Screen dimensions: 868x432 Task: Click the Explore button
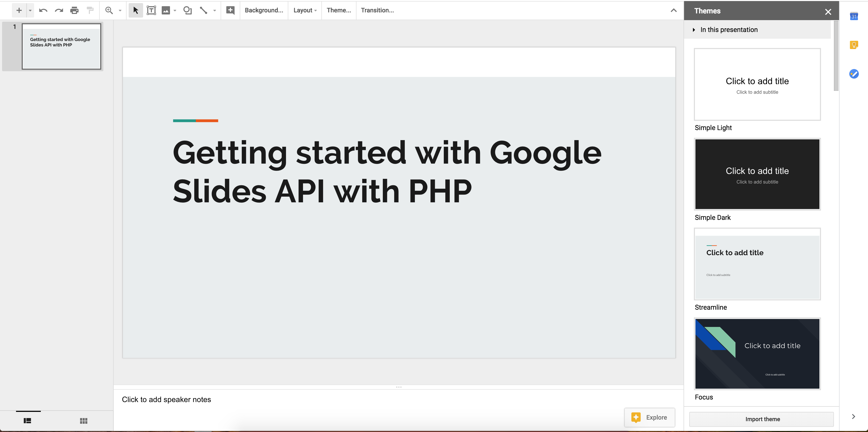(650, 417)
